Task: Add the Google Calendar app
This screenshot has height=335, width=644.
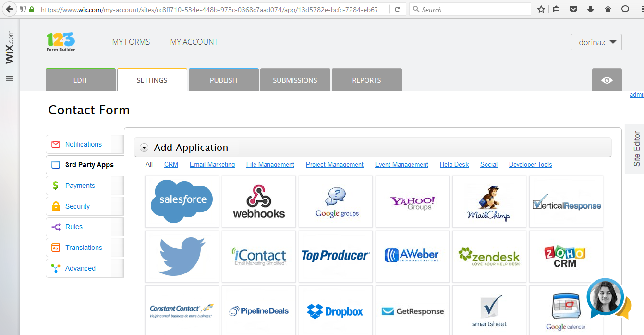Action: [566, 310]
